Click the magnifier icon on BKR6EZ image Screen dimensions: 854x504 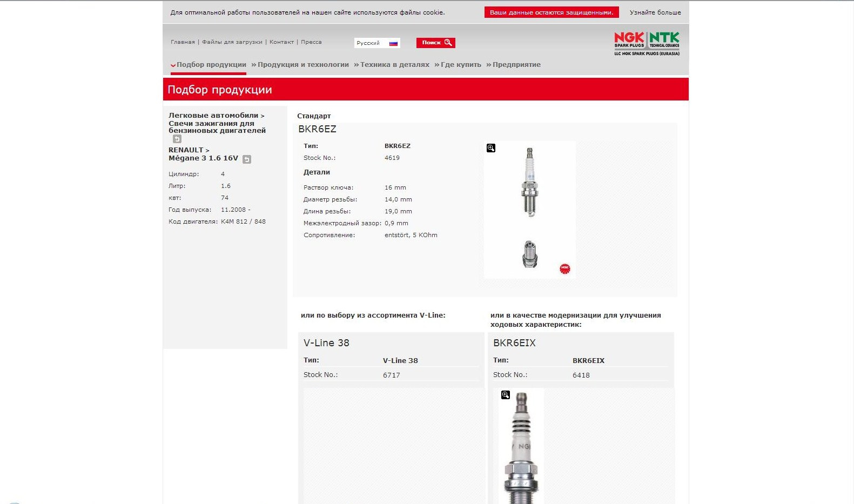491,148
